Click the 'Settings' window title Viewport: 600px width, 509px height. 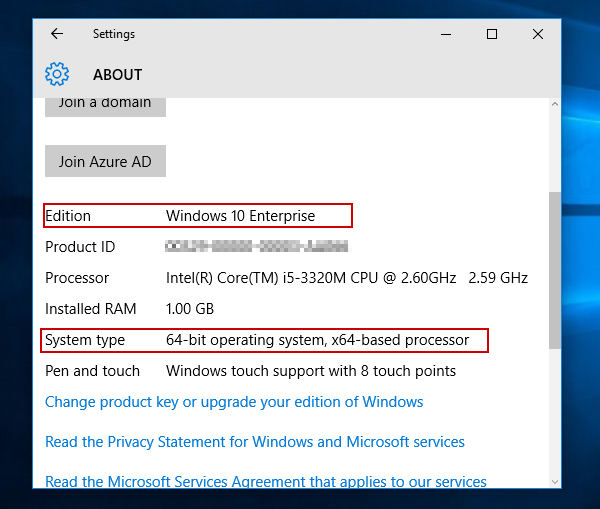(114, 34)
